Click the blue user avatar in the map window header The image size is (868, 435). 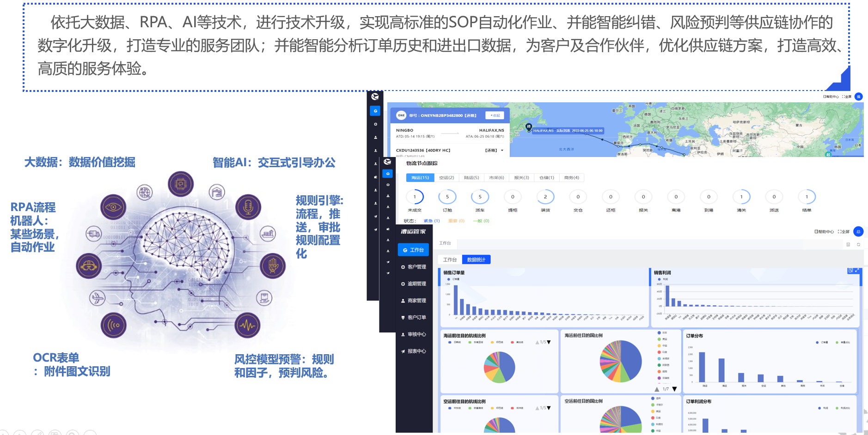(x=859, y=97)
